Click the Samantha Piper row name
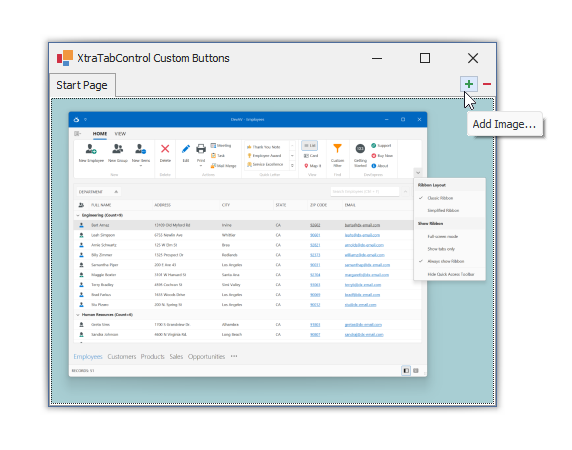 [105, 265]
